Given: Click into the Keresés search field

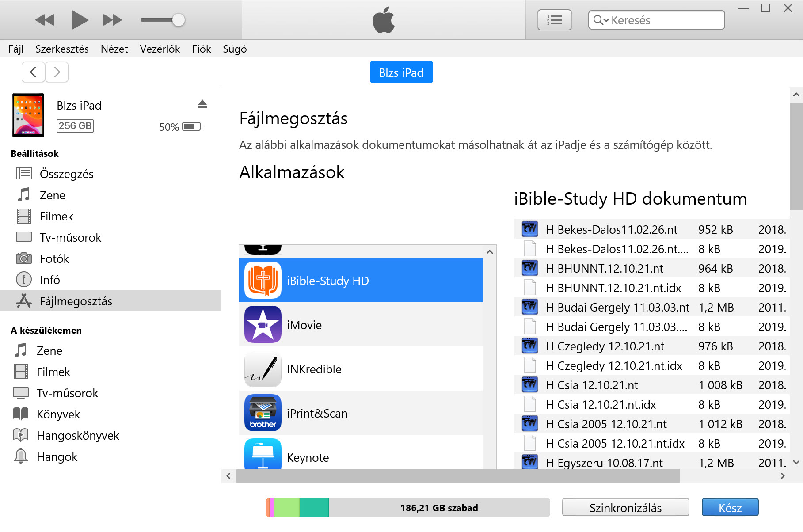Looking at the screenshot, I should [x=656, y=20].
